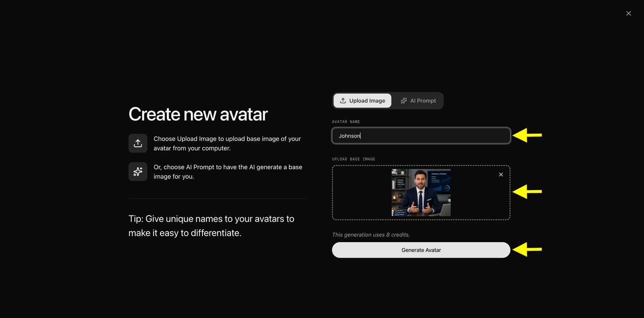
Task: Select the uploaded businessman image thumbnail
Action: coord(421,192)
